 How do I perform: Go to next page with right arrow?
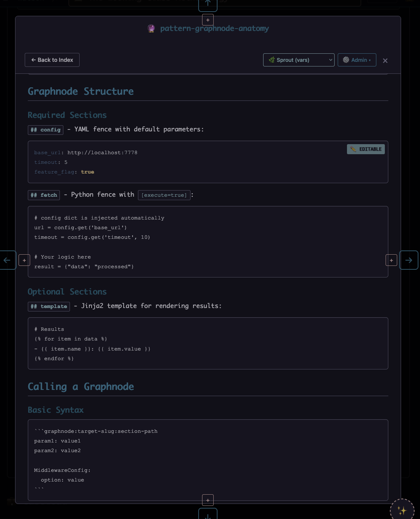[x=409, y=260]
